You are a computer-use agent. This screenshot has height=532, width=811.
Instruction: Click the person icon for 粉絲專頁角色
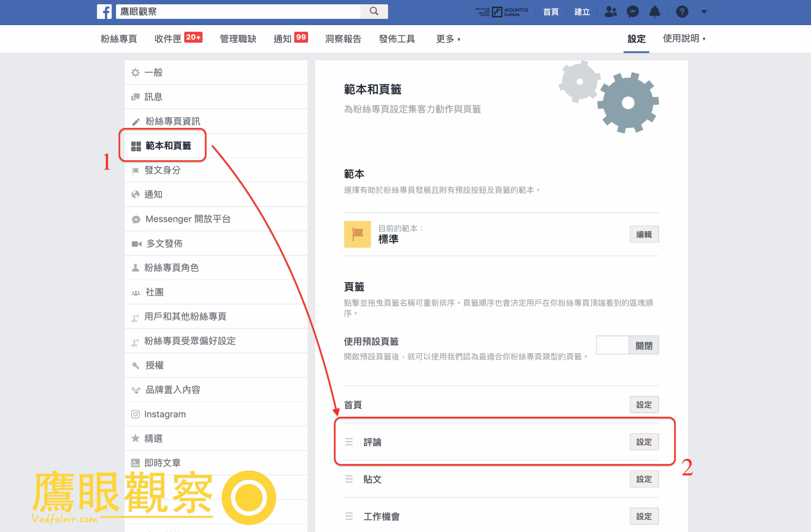click(136, 268)
